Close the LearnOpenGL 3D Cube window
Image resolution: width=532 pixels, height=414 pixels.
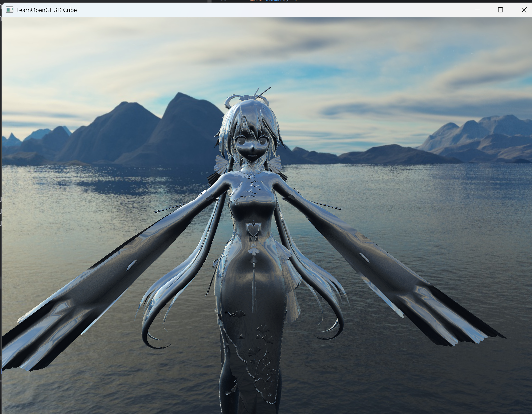pos(524,10)
